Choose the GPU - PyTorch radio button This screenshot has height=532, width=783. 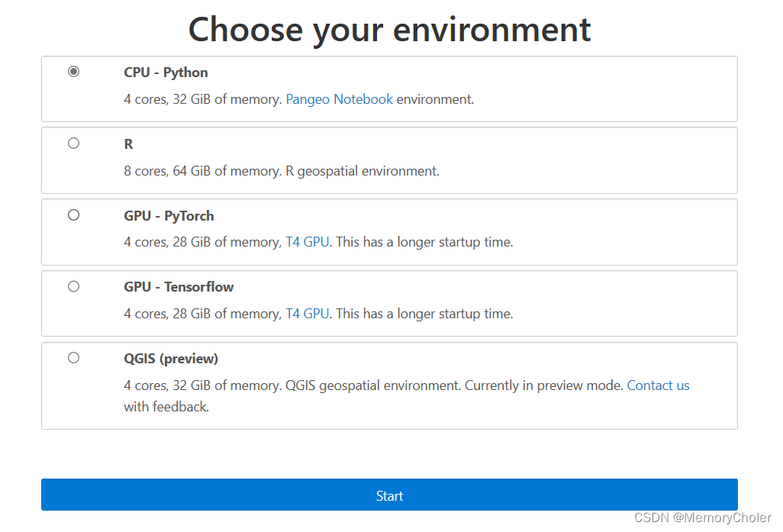click(73, 214)
